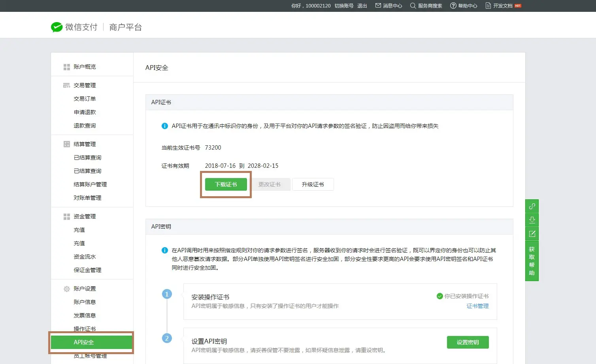Click the edit pencil icon in the floating sidebar
The width and height of the screenshot is (596, 364).
coord(532,234)
